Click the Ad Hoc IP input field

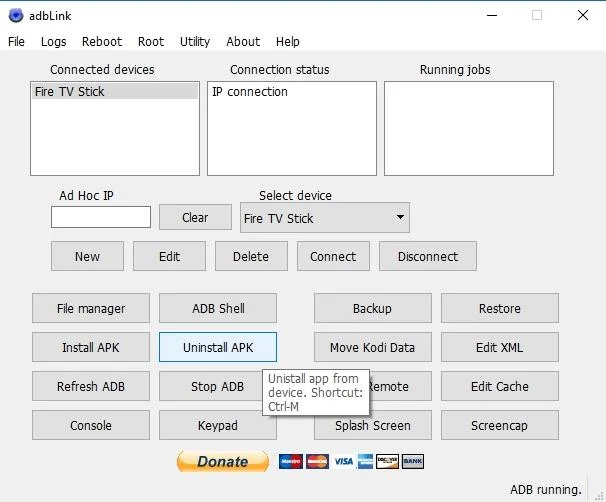coord(101,217)
